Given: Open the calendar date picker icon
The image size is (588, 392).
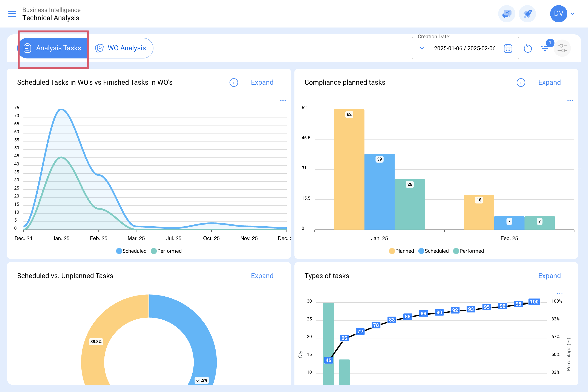Looking at the screenshot, I should (x=508, y=48).
